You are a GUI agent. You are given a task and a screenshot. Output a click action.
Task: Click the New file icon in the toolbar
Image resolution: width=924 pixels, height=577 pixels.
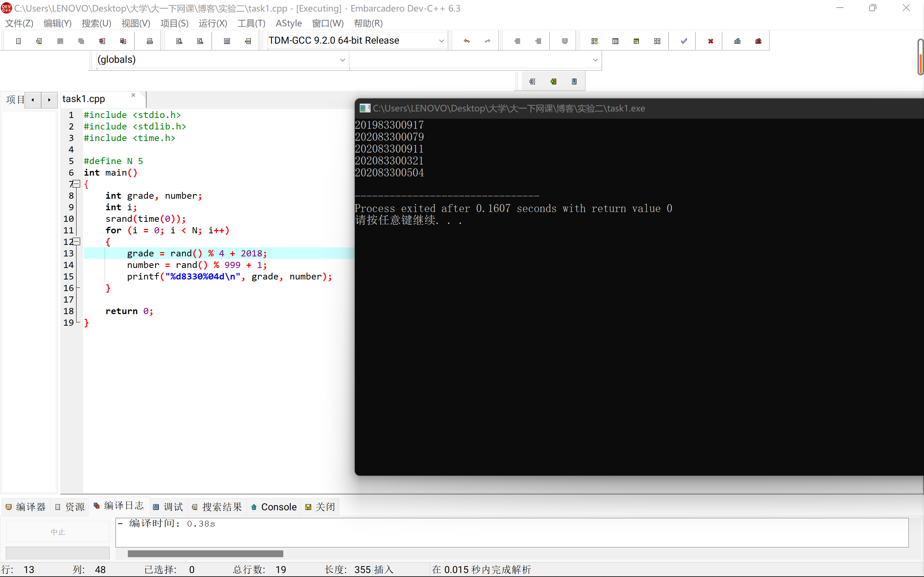(18, 41)
